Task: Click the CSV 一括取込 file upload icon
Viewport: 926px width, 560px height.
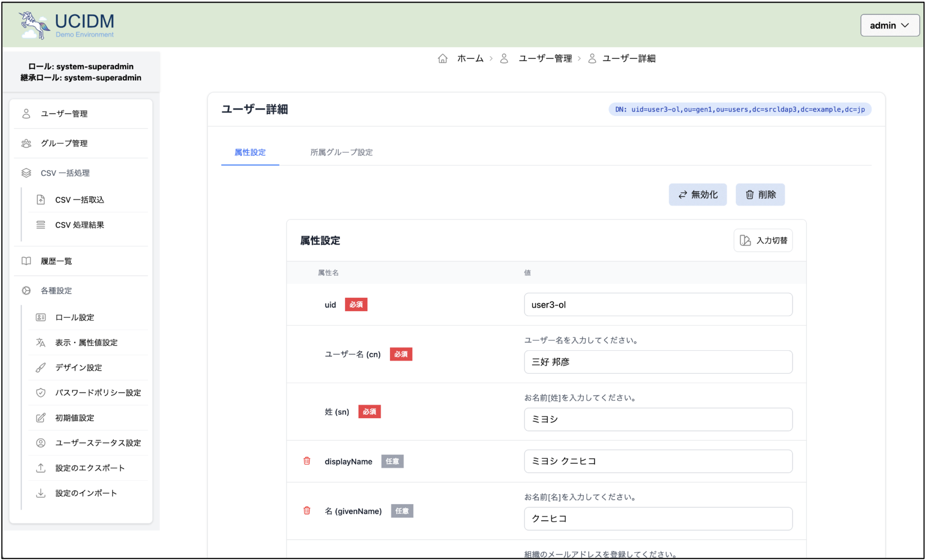Action: [41, 200]
